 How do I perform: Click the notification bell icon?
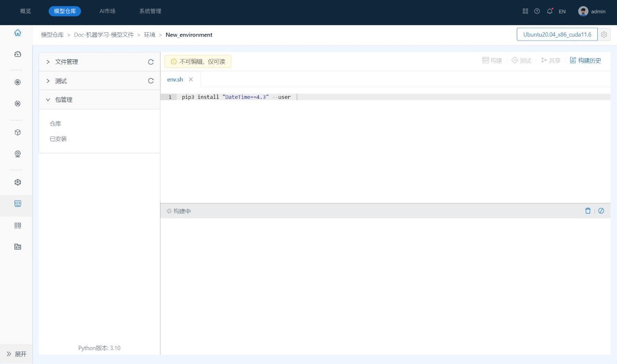(550, 11)
